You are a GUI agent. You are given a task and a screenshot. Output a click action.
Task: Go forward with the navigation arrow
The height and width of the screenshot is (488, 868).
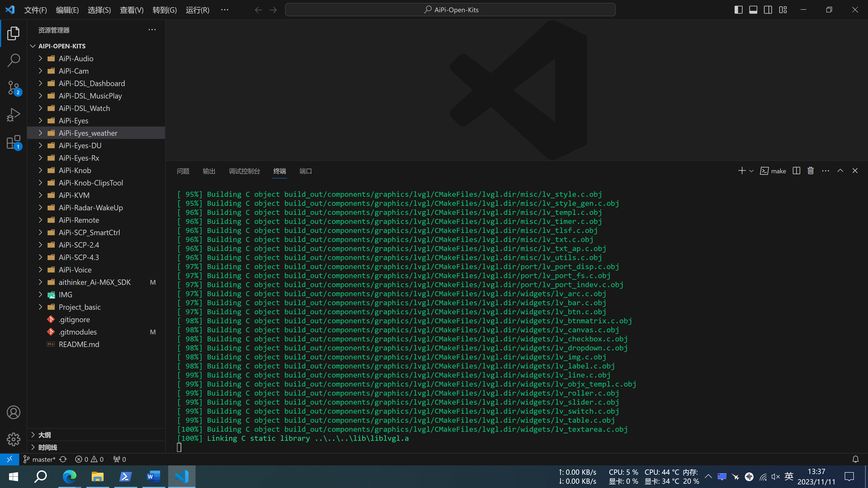[273, 10]
